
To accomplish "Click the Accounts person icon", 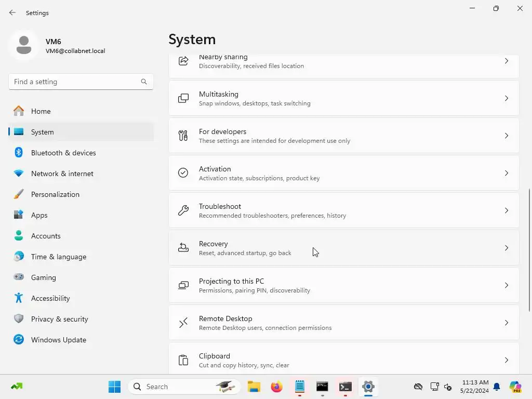I will (19, 235).
